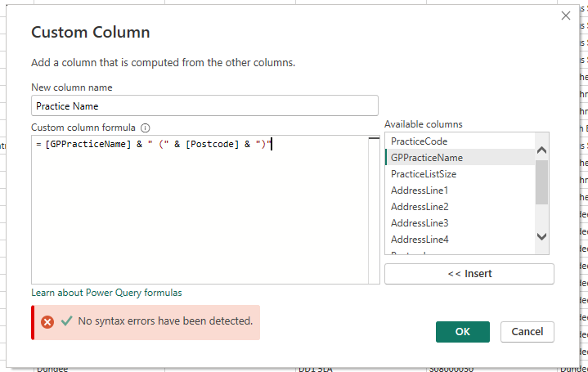Click the available columns scrollbar thumb

point(541,182)
